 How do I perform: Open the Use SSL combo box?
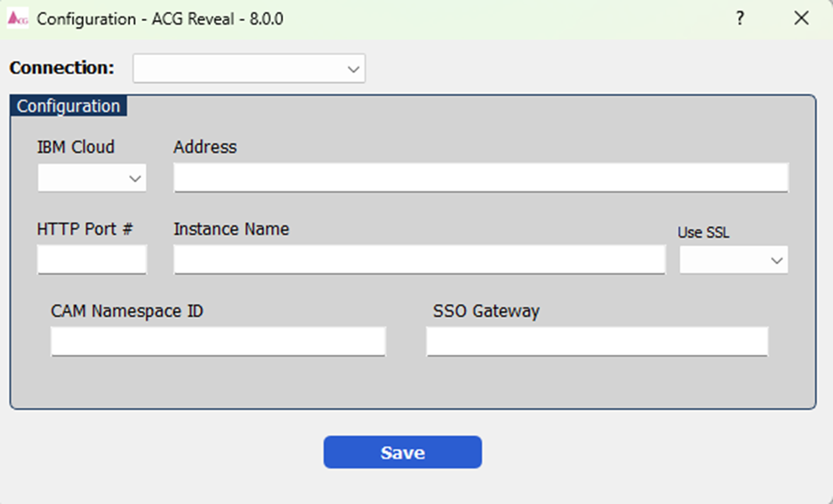coord(733,259)
